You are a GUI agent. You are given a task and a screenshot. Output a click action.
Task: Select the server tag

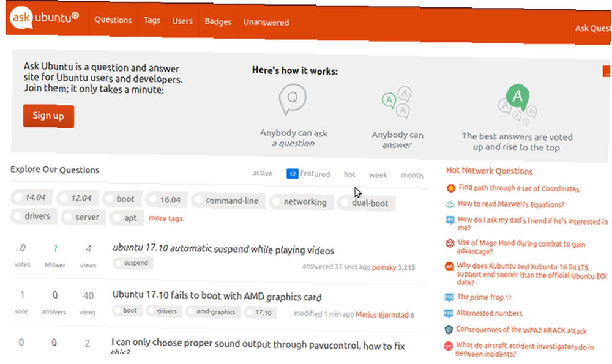point(83,217)
